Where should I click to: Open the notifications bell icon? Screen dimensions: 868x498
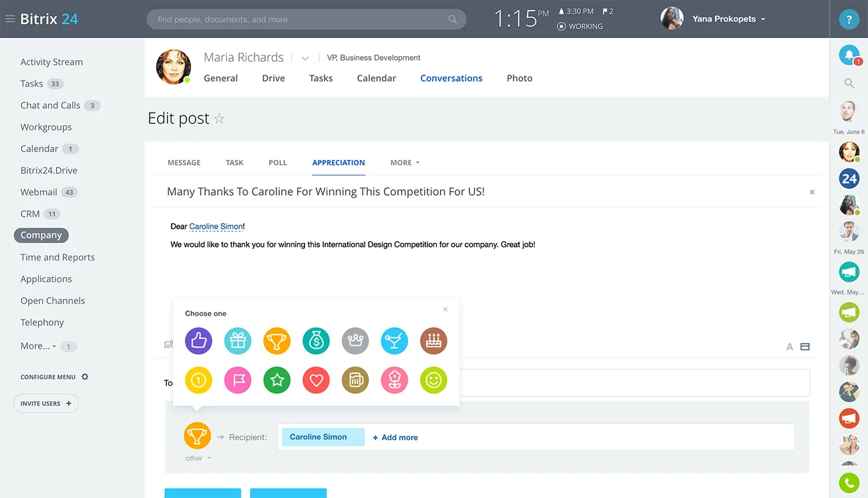[849, 55]
